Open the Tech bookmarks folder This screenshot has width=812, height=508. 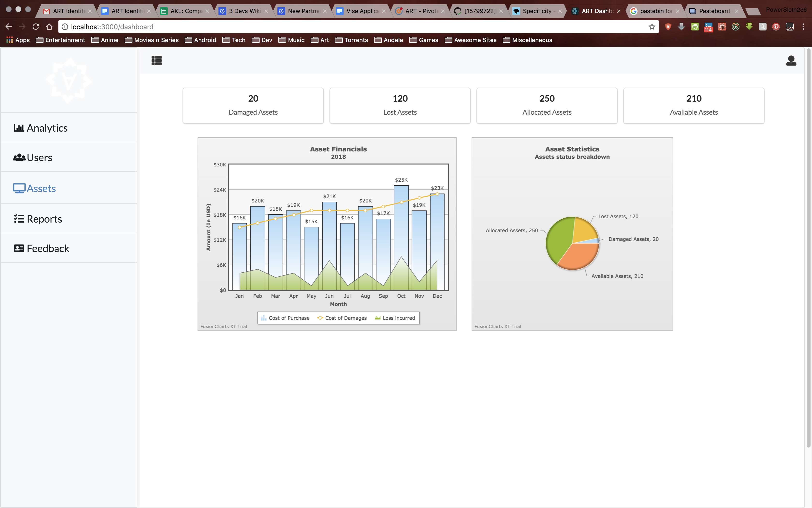coord(234,40)
